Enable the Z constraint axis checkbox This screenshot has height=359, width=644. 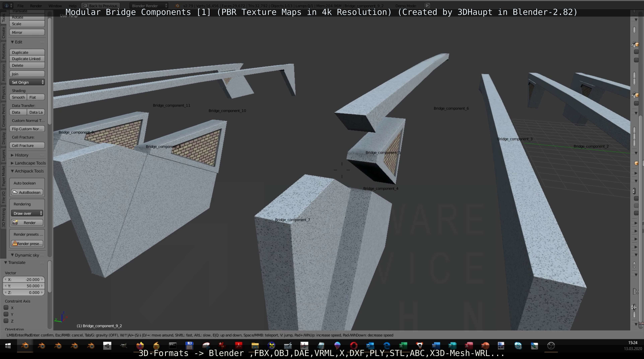coord(6,321)
